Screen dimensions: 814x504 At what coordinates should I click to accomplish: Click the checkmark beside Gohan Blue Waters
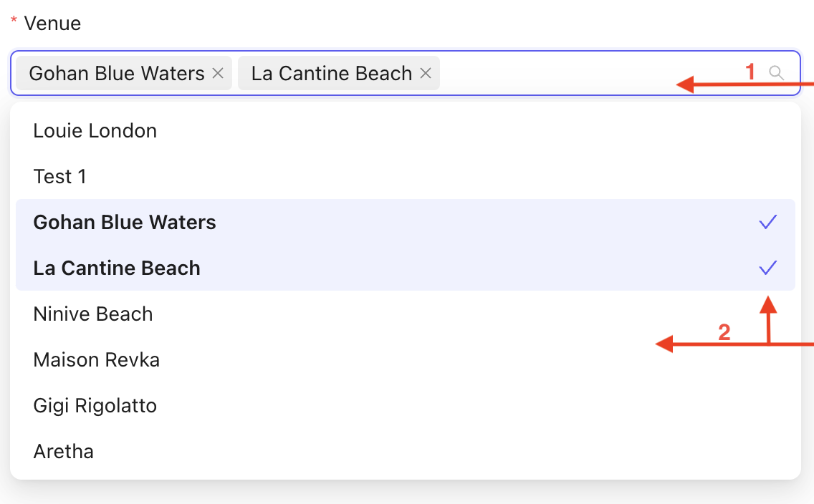(x=767, y=223)
